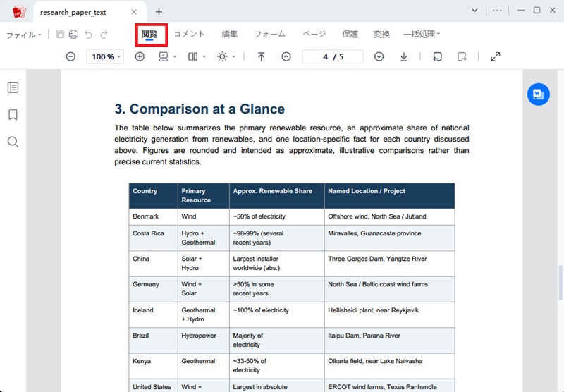The image size is (564, 392).
Task: Click the Primary Resource column header
Action: coord(204,195)
